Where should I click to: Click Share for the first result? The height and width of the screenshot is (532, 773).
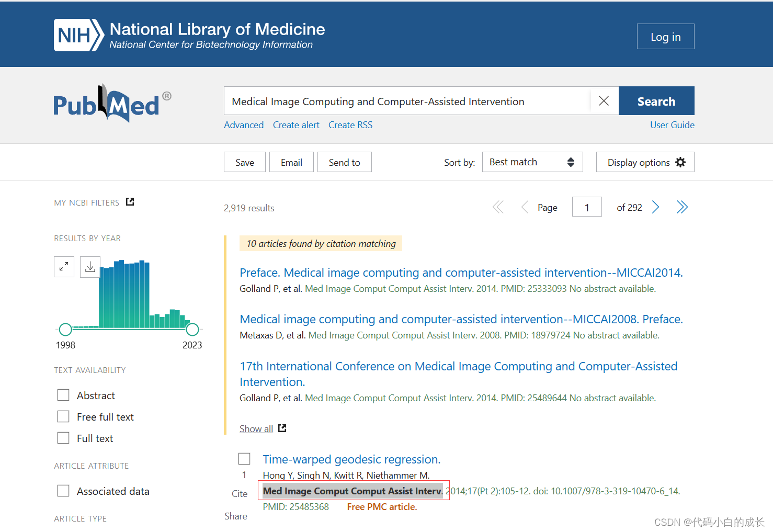pos(236,516)
